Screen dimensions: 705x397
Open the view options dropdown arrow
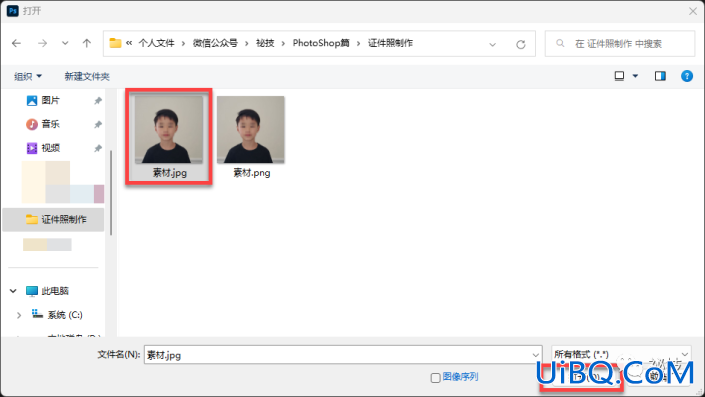pos(635,76)
